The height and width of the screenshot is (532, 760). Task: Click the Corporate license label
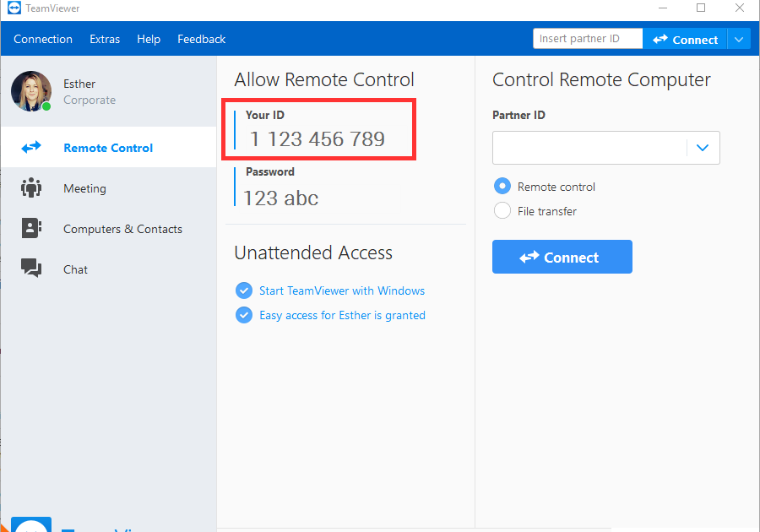click(90, 100)
